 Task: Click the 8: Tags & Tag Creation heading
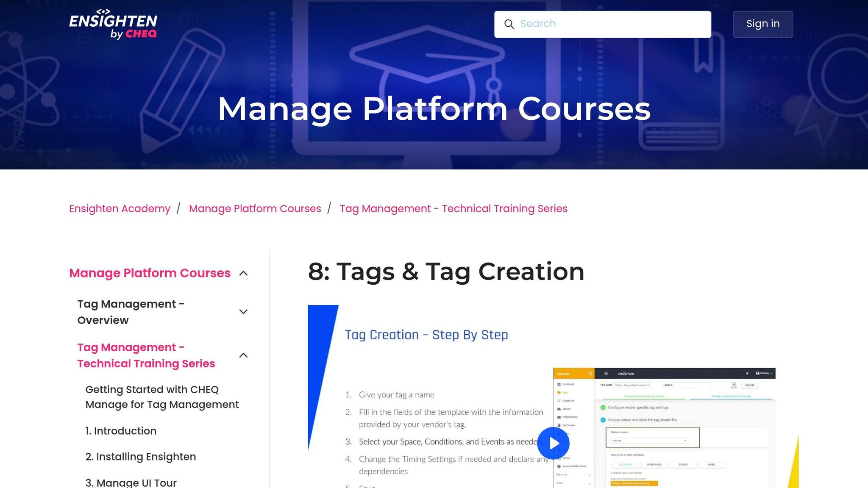tap(446, 271)
